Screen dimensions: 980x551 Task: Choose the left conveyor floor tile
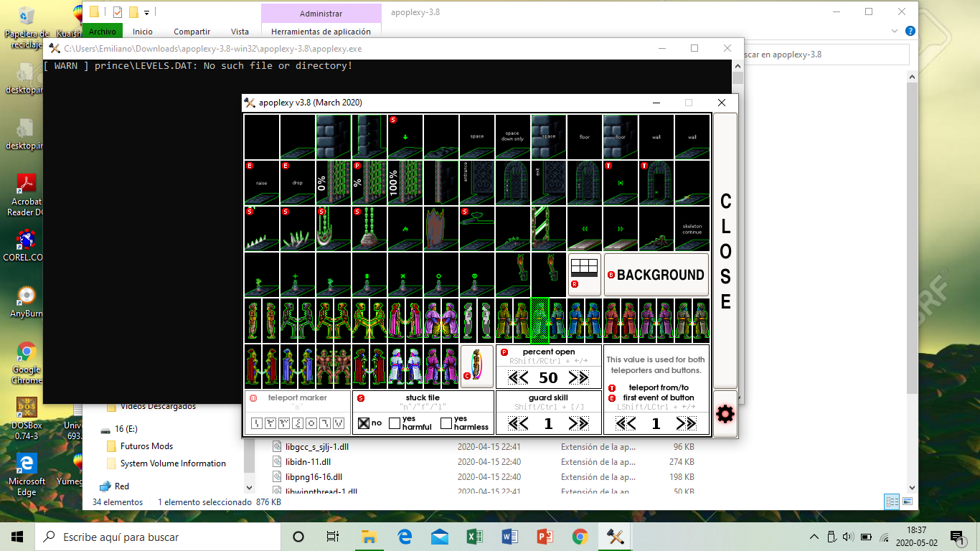pos(585,228)
